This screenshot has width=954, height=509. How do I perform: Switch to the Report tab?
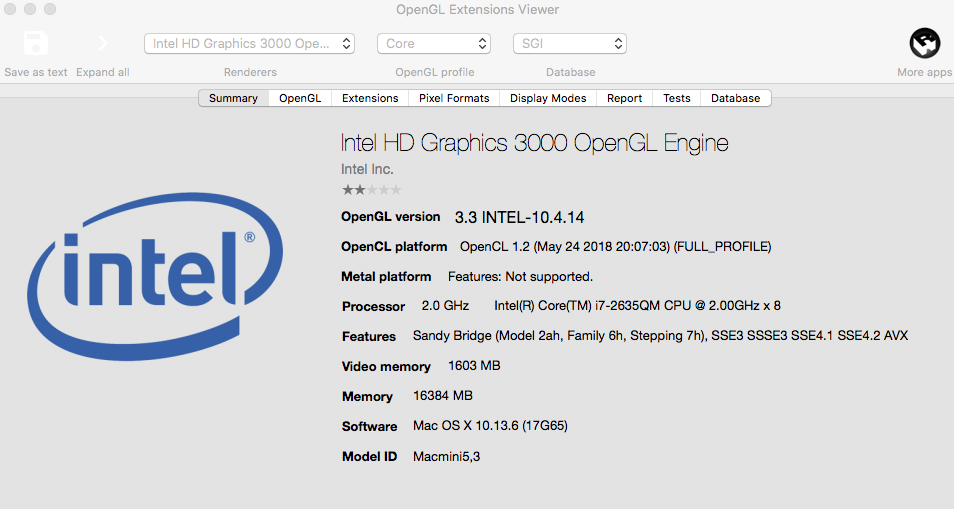coord(624,98)
